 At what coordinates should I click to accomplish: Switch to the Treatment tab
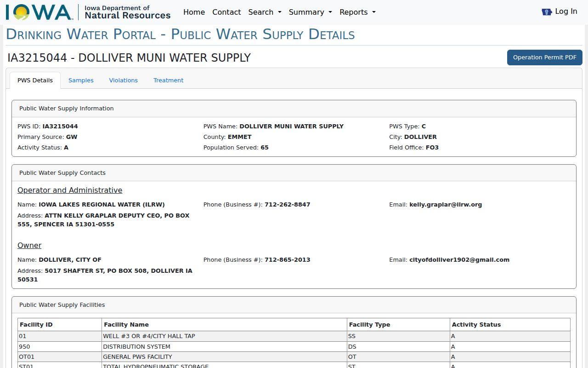(x=168, y=80)
